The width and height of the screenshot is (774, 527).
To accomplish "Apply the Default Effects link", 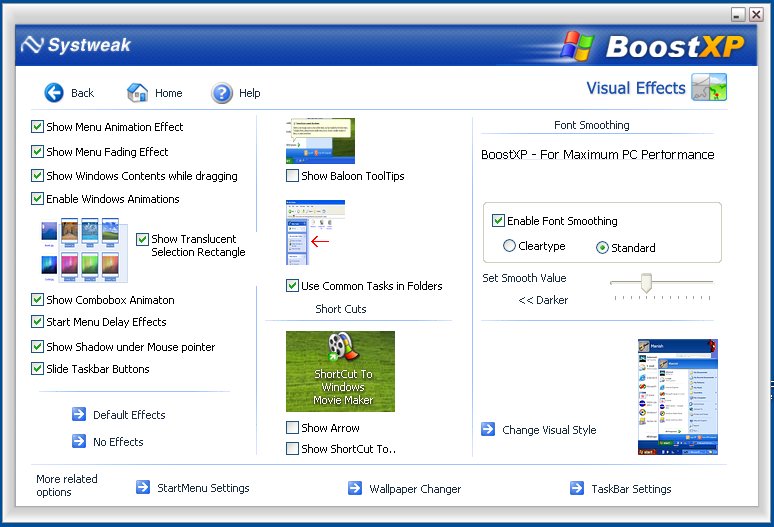I will tap(129, 415).
